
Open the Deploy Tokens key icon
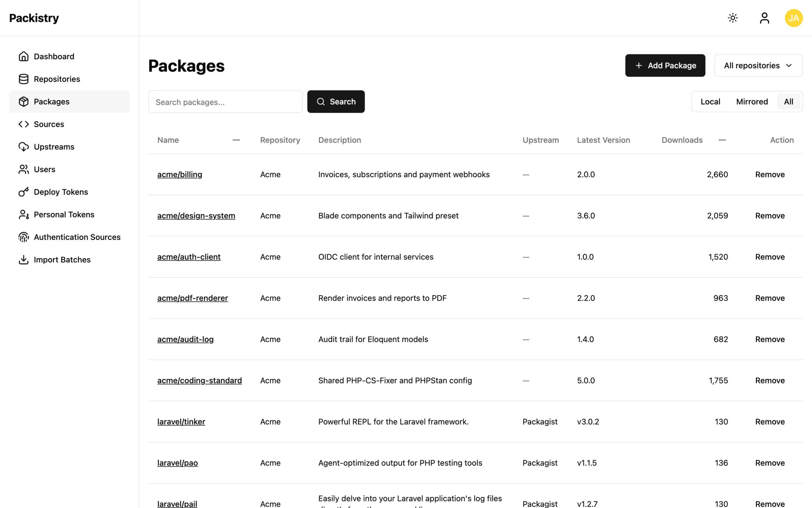coord(24,191)
